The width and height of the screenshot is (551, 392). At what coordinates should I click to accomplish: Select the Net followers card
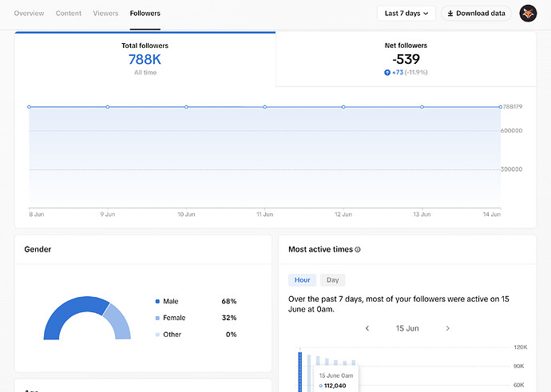pos(406,58)
